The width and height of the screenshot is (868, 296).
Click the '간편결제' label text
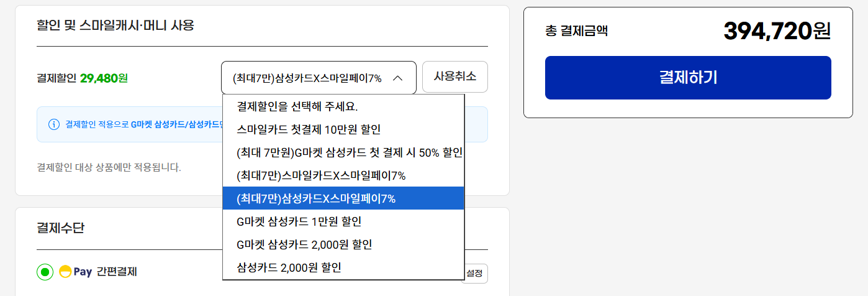(x=117, y=272)
